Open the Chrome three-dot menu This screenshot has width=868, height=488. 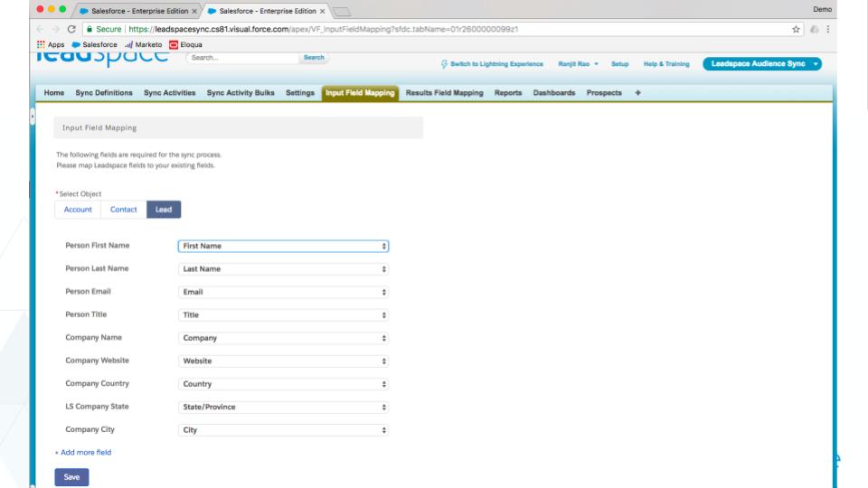tap(828, 29)
